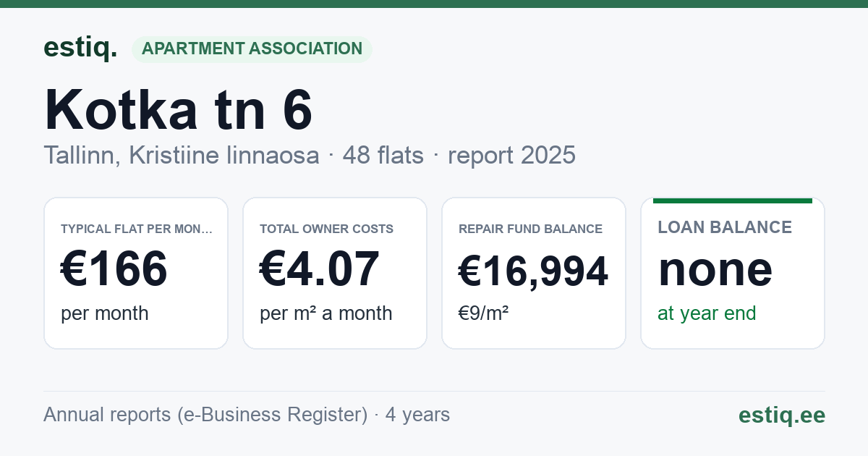The image size is (868, 456).
Task: Click the Annual reports (e-Business Register) text
Action: pos(205,415)
